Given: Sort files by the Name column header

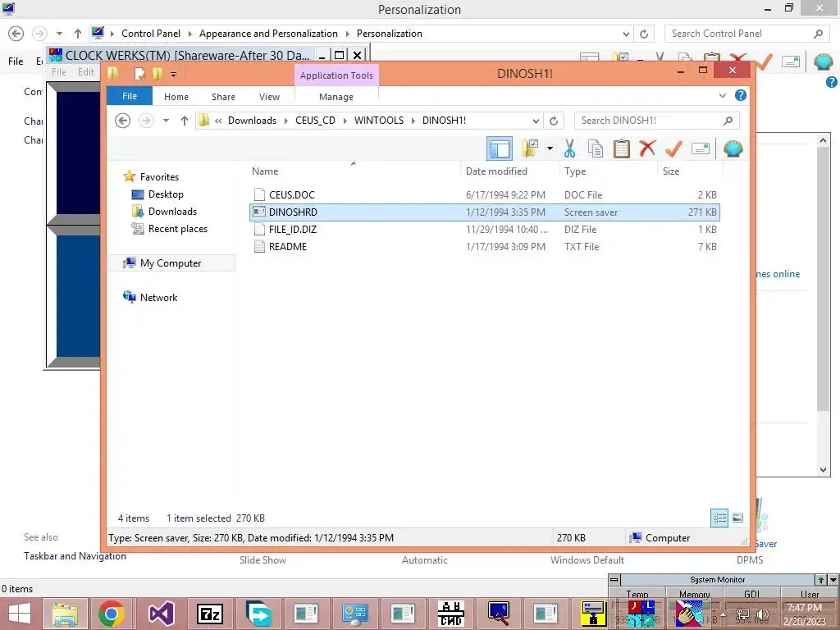Looking at the screenshot, I should pyautogui.click(x=265, y=171).
